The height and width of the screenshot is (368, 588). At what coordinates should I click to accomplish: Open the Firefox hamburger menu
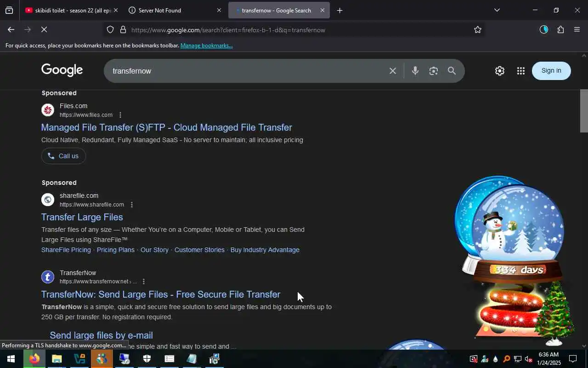click(x=577, y=29)
